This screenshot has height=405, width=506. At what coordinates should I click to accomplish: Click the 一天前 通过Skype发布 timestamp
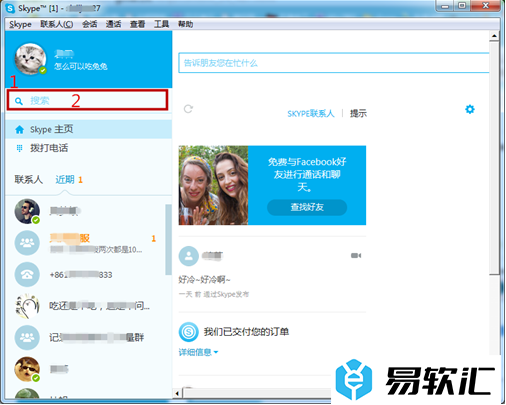pos(214,294)
